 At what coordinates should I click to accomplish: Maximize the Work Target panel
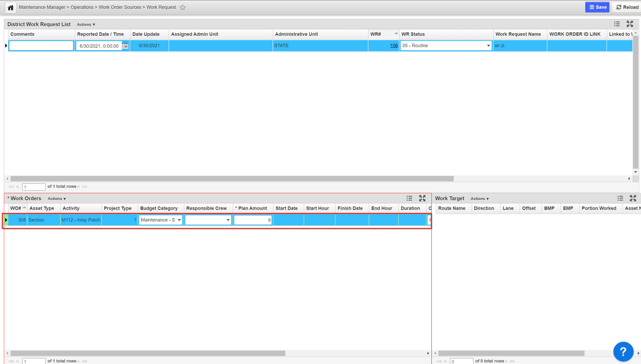tap(633, 198)
